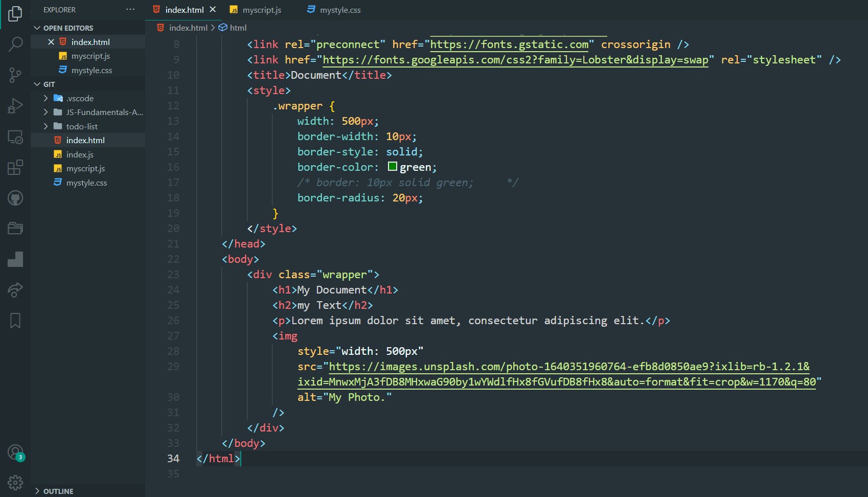Open the images.unsplash.com photo URL
The width and height of the screenshot is (868, 497).
pos(559,374)
